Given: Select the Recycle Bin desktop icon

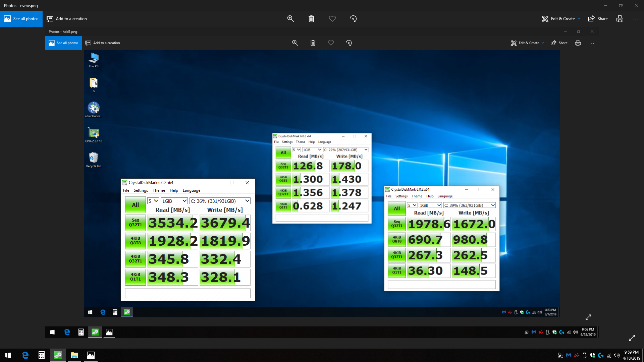Looking at the screenshot, I should [94, 160].
